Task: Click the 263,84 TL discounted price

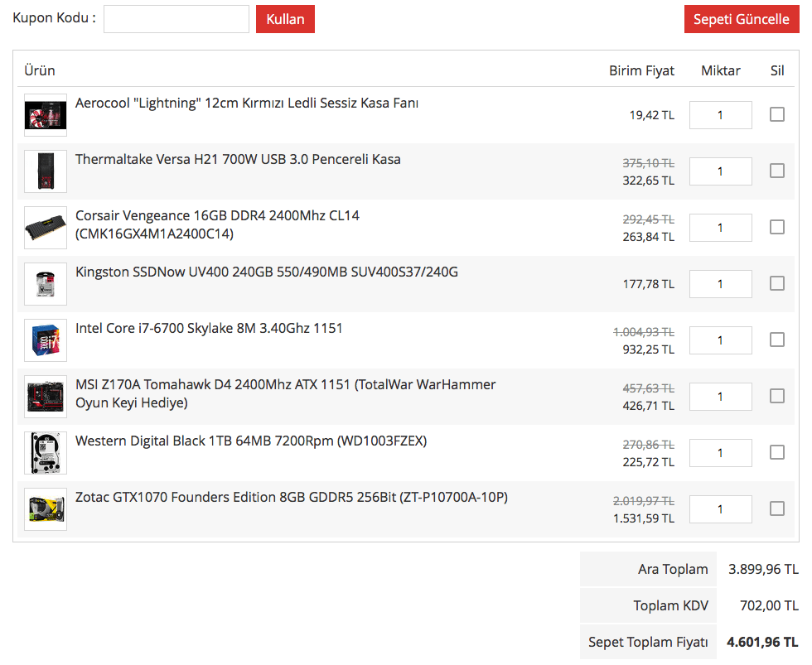Action: click(648, 237)
